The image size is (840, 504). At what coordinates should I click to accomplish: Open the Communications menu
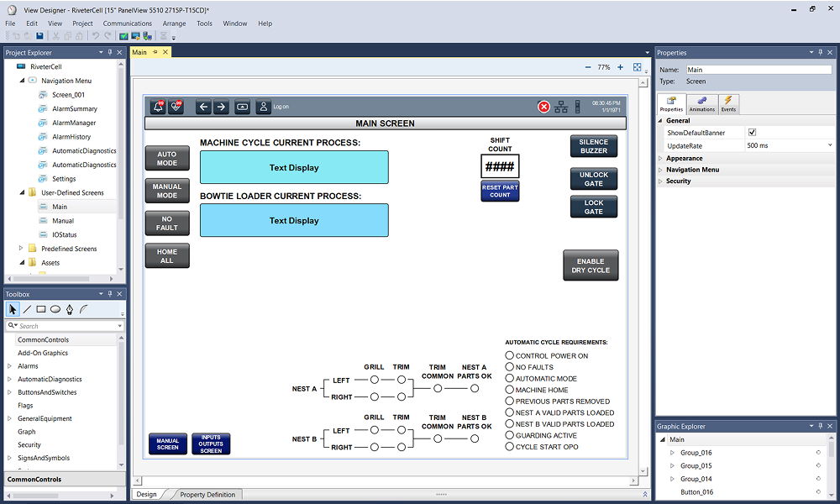[128, 24]
